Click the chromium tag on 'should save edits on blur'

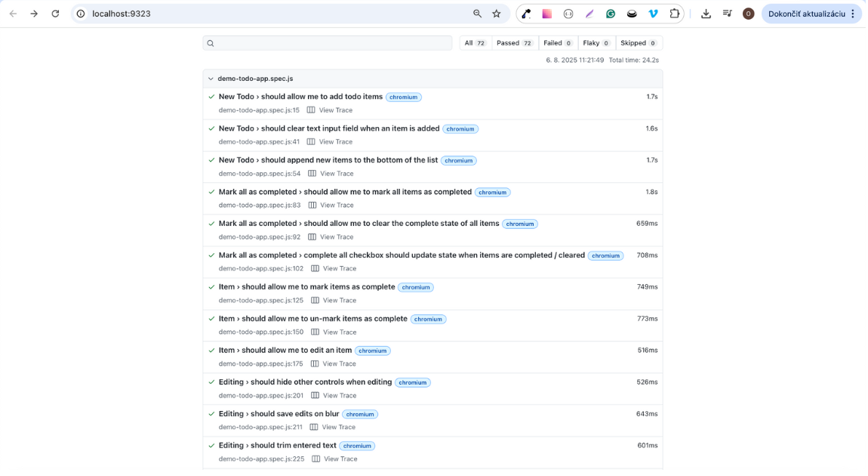click(x=360, y=414)
